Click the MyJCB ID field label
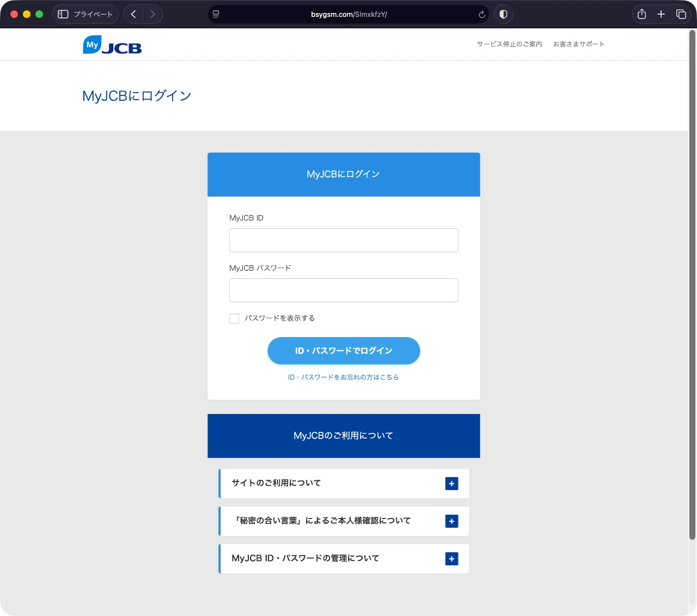This screenshot has height=616, width=697. [x=246, y=218]
